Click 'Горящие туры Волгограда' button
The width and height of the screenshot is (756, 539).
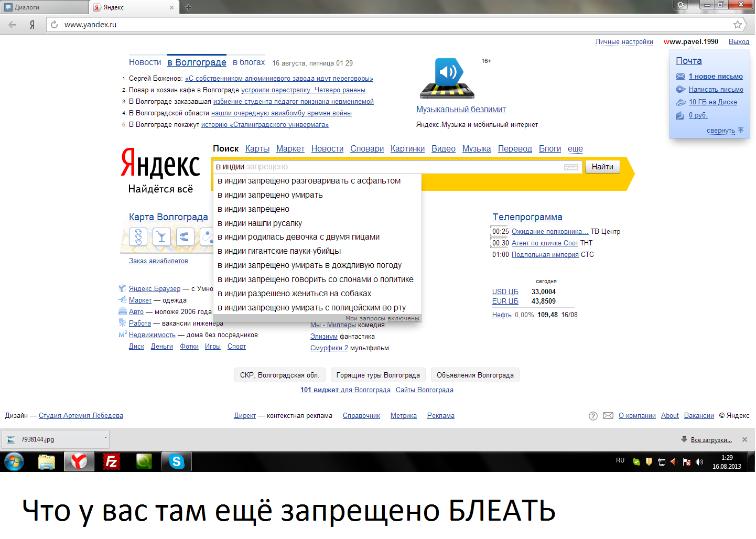(x=378, y=375)
